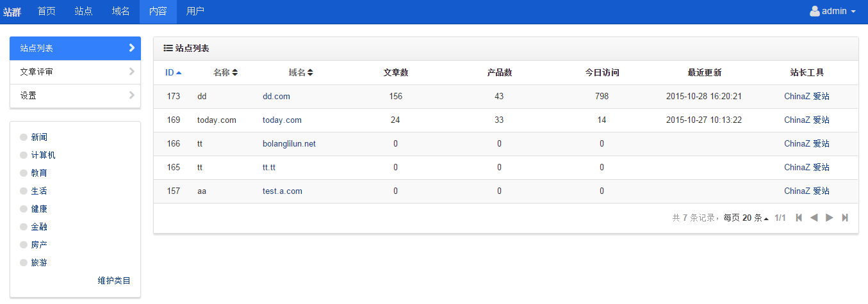Click ID cell 169

(173, 120)
